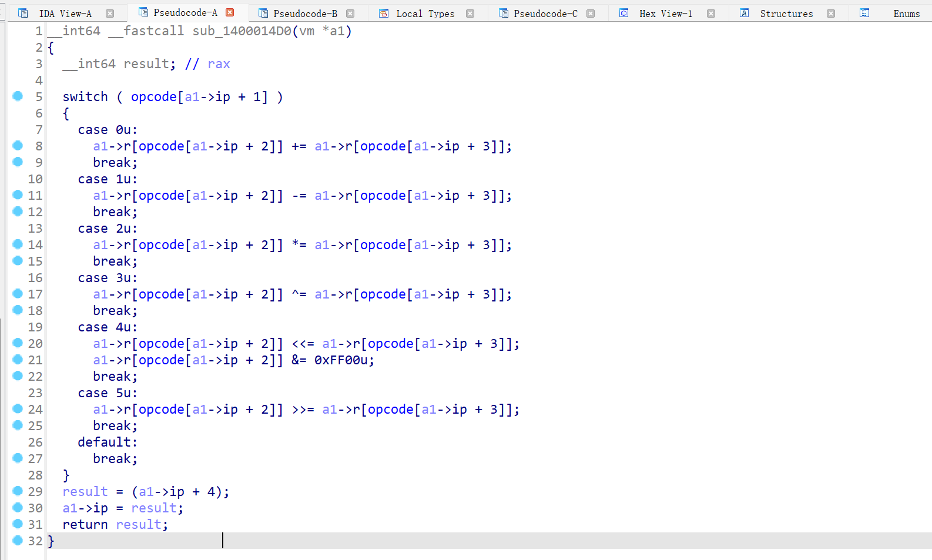Click line number 29 in the gutter
This screenshot has height=560, width=932.
tap(35, 491)
